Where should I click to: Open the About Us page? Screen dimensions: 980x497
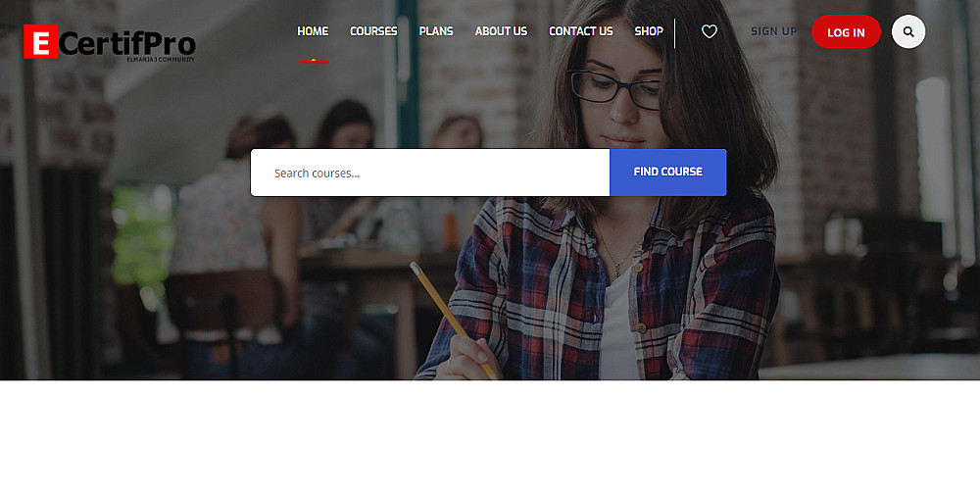tap(501, 31)
